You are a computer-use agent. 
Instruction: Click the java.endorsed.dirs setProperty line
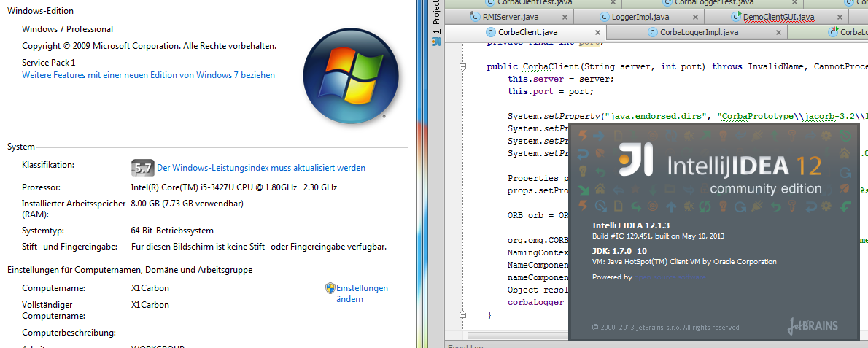click(x=688, y=117)
